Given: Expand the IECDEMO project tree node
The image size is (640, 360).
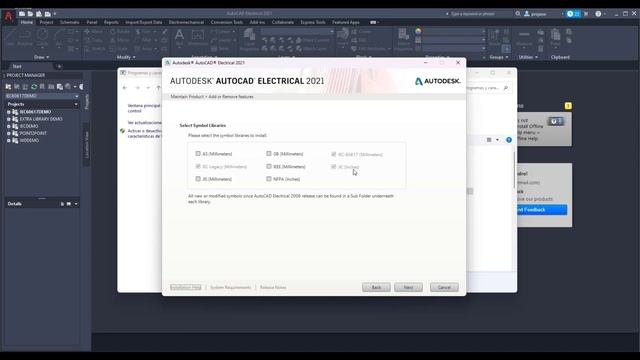Looking at the screenshot, I should (9, 126).
